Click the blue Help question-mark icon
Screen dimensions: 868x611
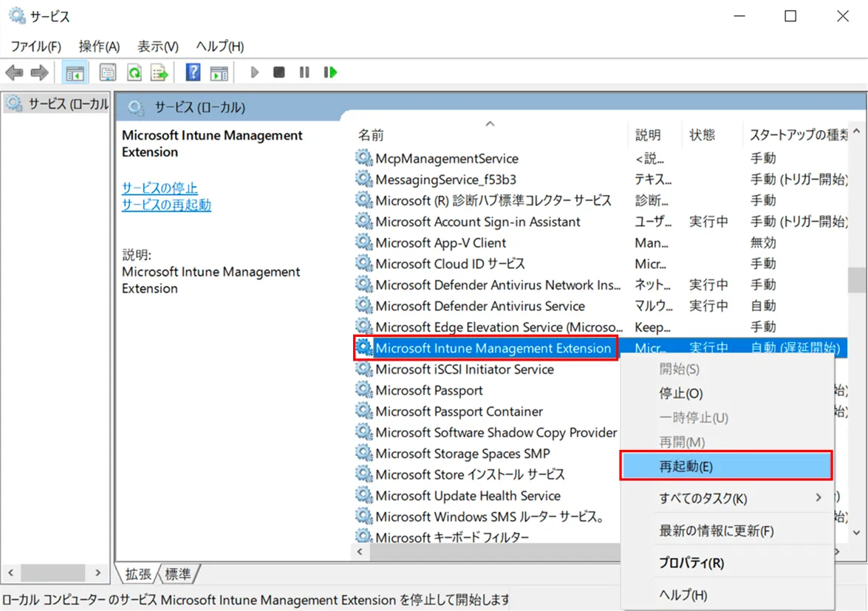click(x=193, y=72)
